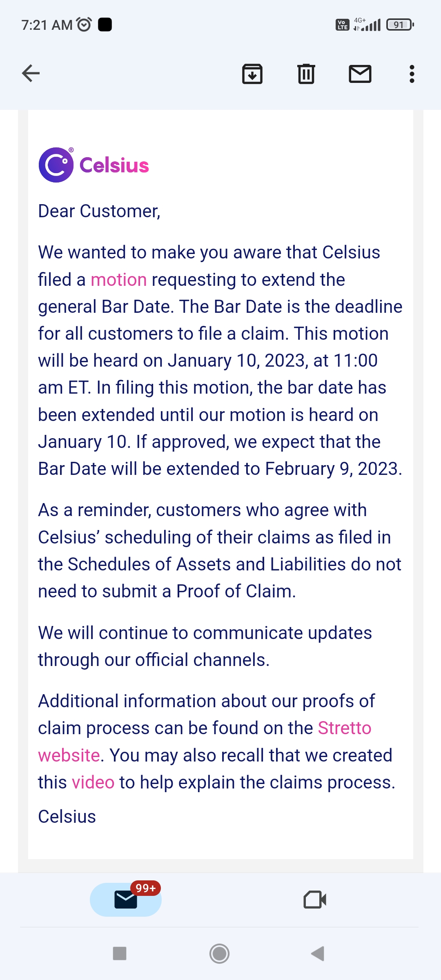Screen dimensions: 441x980
Task: Tap the 99+ unread badge
Action: 146,888
